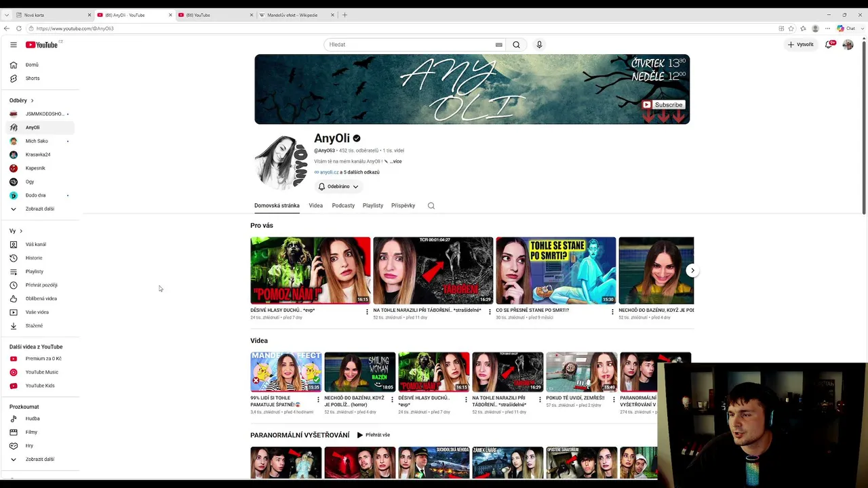Click the Vytvořit create button
This screenshot has width=868, height=488.
tap(801, 45)
